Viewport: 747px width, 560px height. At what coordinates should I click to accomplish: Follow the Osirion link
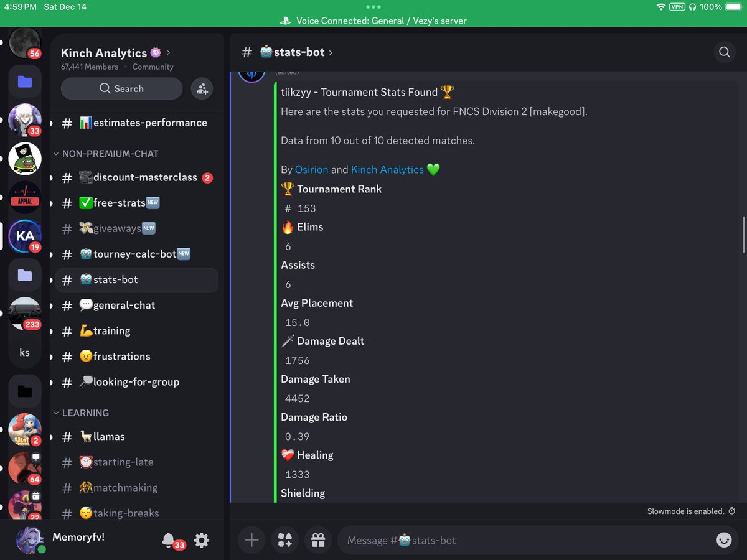(x=311, y=169)
